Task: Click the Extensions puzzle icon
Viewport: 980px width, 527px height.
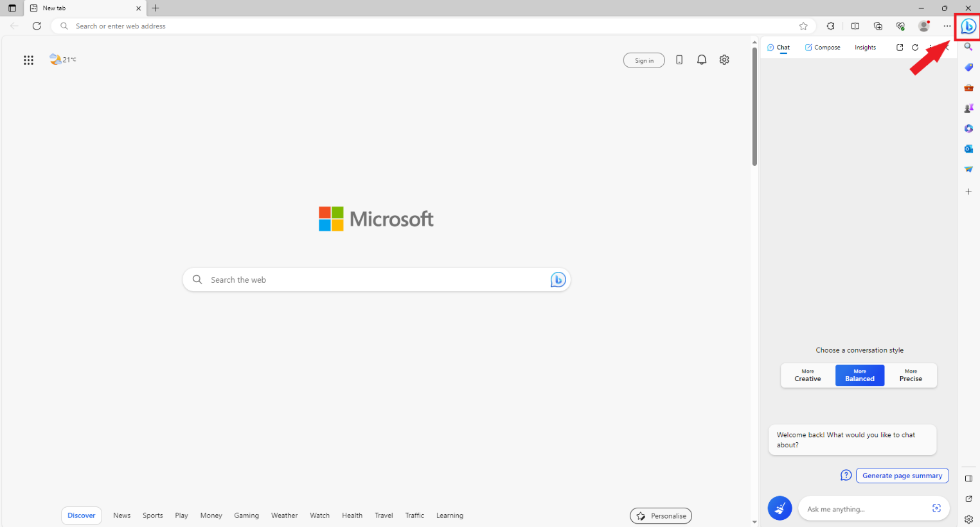Action: tap(831, 26)
